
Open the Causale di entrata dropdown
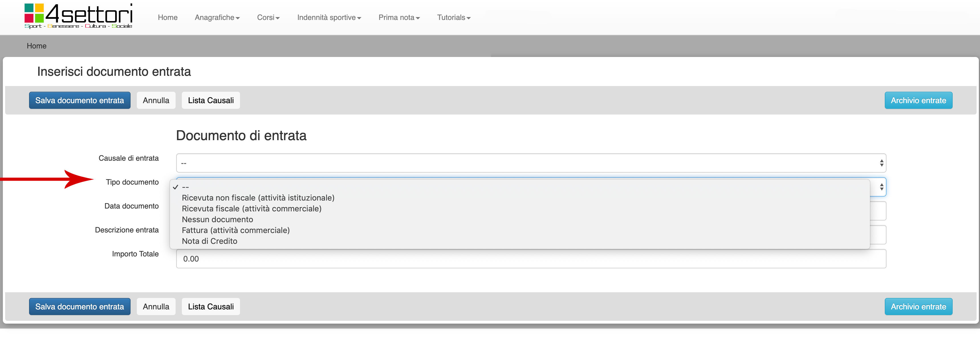(531, 163)
